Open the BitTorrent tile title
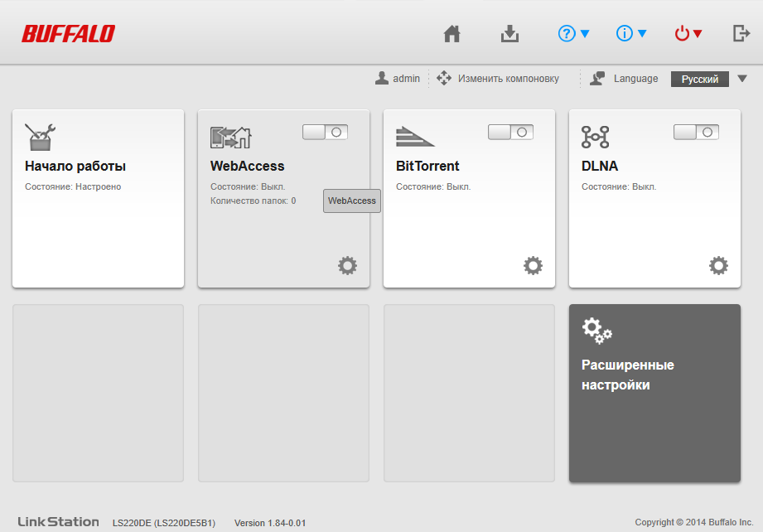The width and height of the screenshot is (763, 532). pos(427,166)
